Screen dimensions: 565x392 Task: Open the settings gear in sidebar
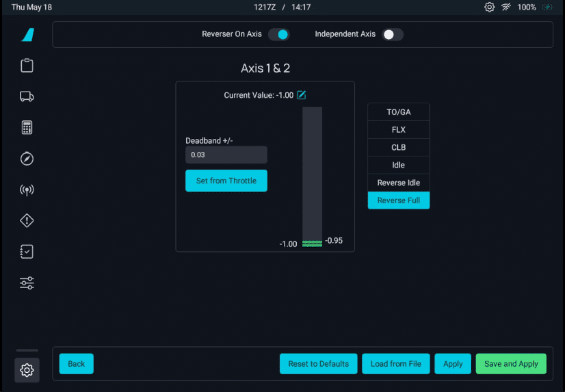[x=27, y=370]
